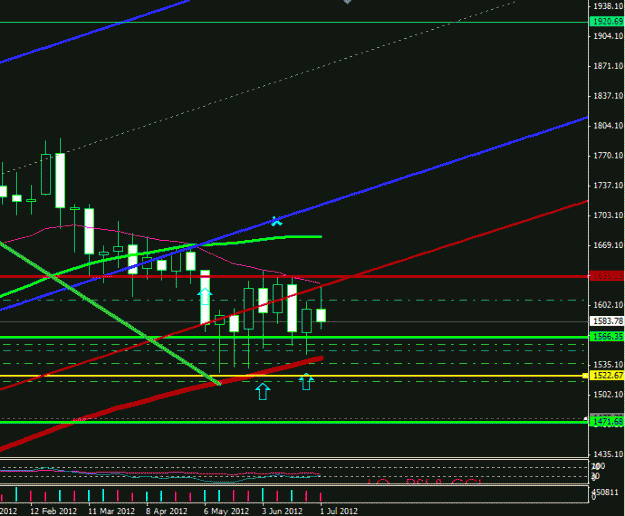The image size is (625, 516).
Task: Click the 6 May 2012 date label
Action: (x=226, y=511)
